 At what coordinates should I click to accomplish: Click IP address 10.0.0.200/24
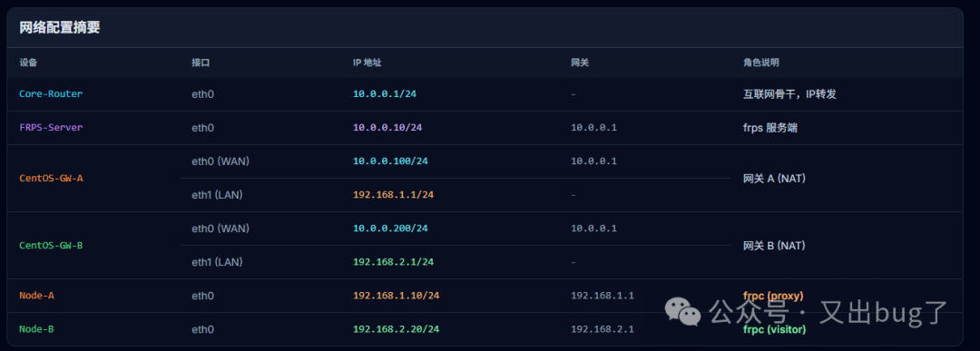click(390, 229)
